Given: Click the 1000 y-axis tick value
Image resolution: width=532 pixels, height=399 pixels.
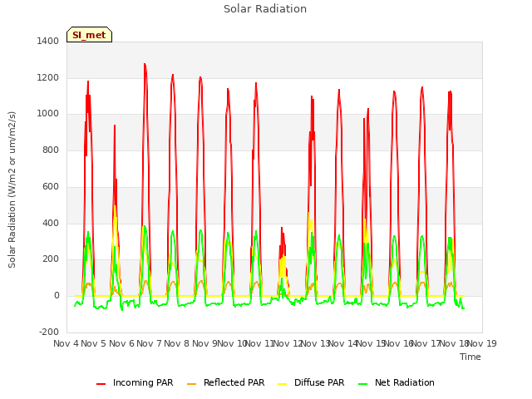Looking at the screenshot, I should coord(48,114).
